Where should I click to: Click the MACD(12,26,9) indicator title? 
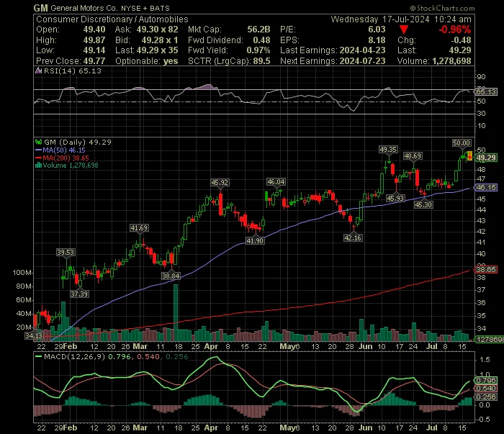(75, 356)
